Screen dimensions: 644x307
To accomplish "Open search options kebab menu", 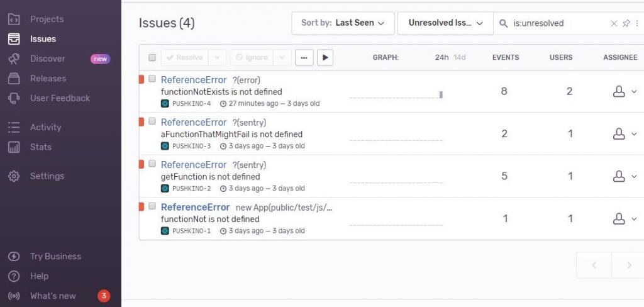I will click(x=637, y=23).
